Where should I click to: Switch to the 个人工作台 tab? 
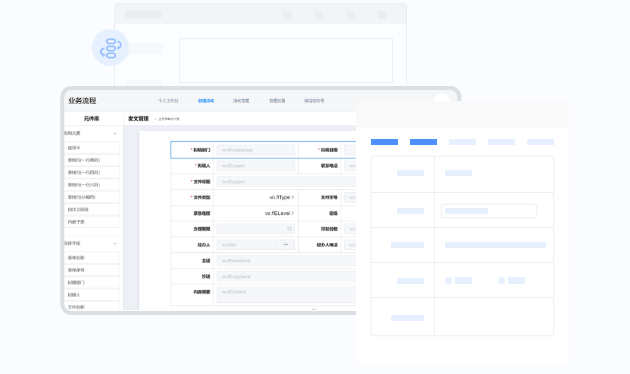[x=168, y=101]
